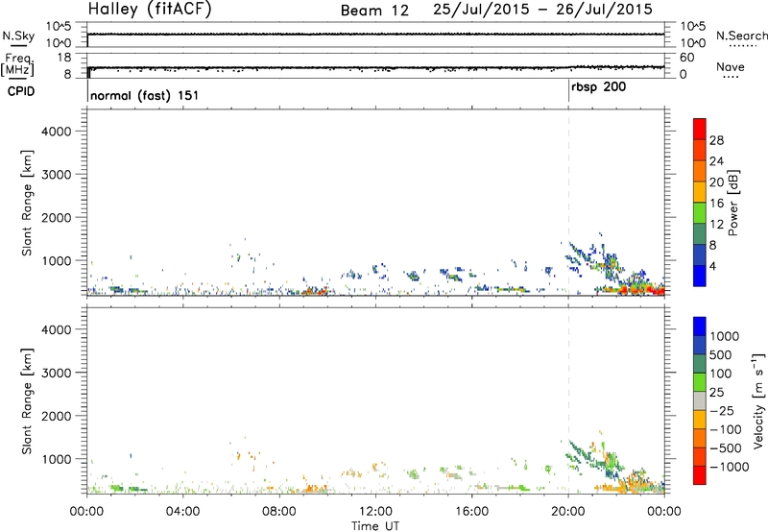Click the "N.Sky" legend label
Image resolution: width=768 pixels, height=532 pixels.
[18, 36]
